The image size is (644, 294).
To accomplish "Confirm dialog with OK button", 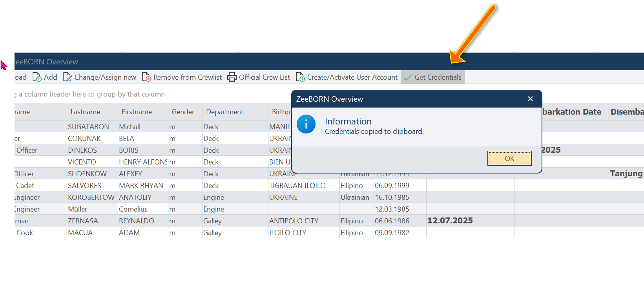I will click(x=509, y=158).
